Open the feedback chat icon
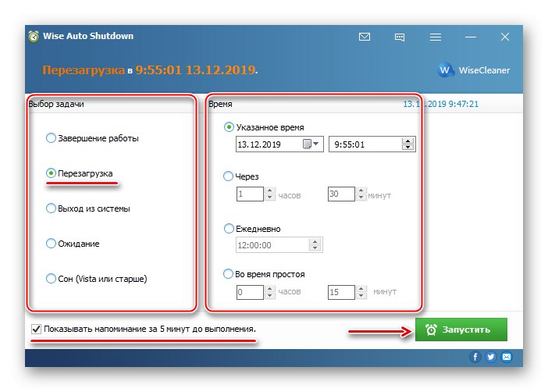548x392 pixels. [400, 37]
